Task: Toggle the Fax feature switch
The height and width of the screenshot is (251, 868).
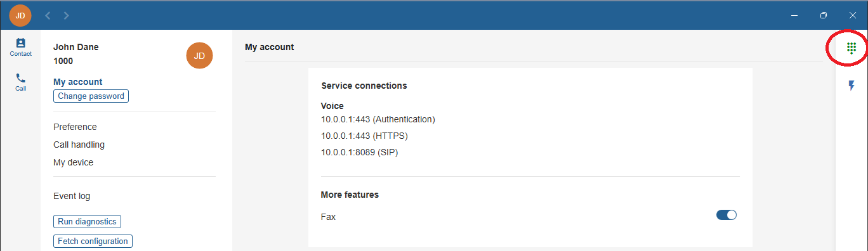Action: pos(727,215)
